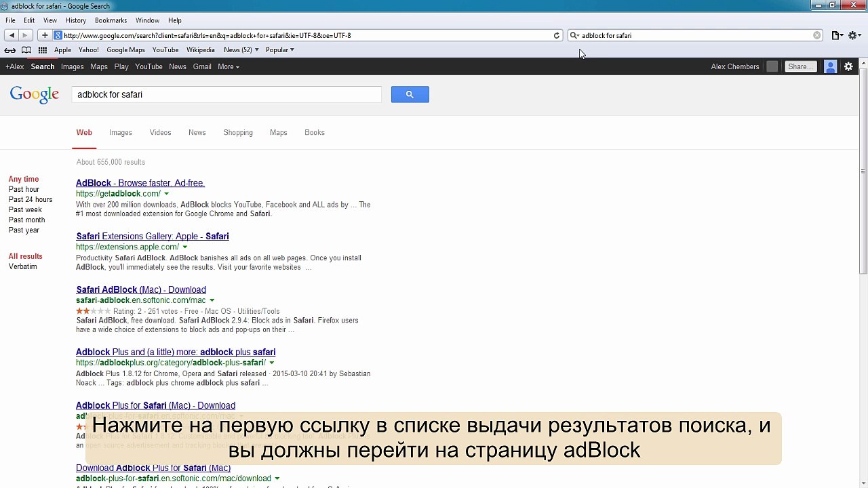
Task: Open Safari AdBlock (Mac) - Download result
Action: [x=141, y=290]
